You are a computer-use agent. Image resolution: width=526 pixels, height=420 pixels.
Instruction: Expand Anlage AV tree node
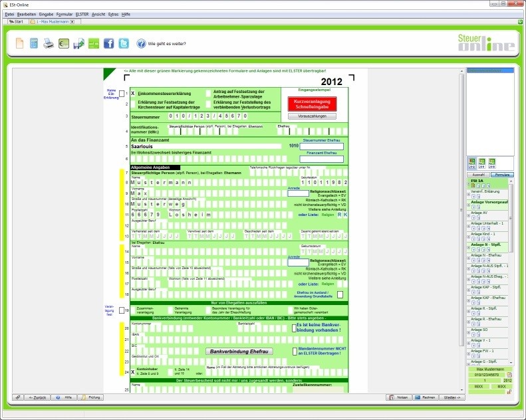click(x=468, y=215)
